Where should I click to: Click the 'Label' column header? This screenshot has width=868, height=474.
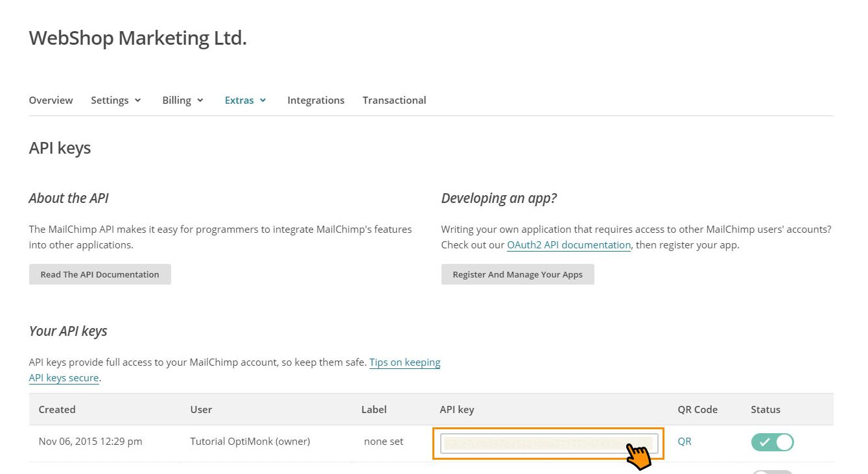(374, 409)
